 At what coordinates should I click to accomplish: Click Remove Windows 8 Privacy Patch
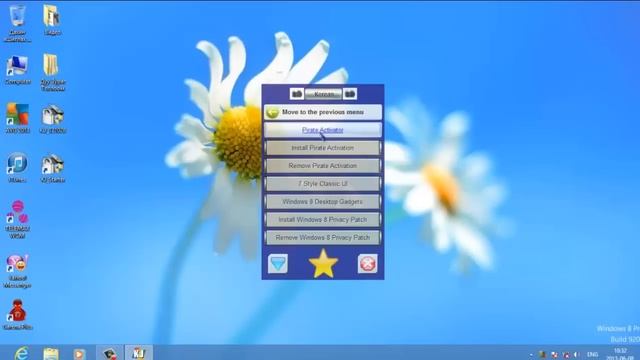pos(323,238)
